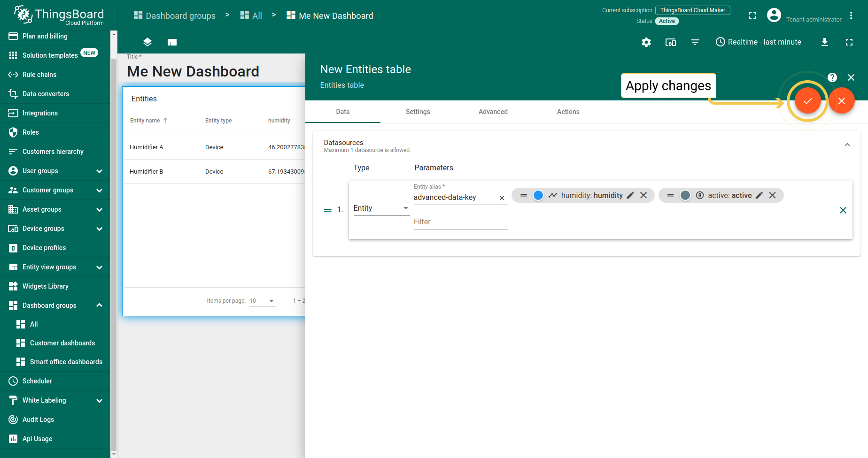Edit the humidity data key
The image size is (868, 458).
[x=630, y=195]
